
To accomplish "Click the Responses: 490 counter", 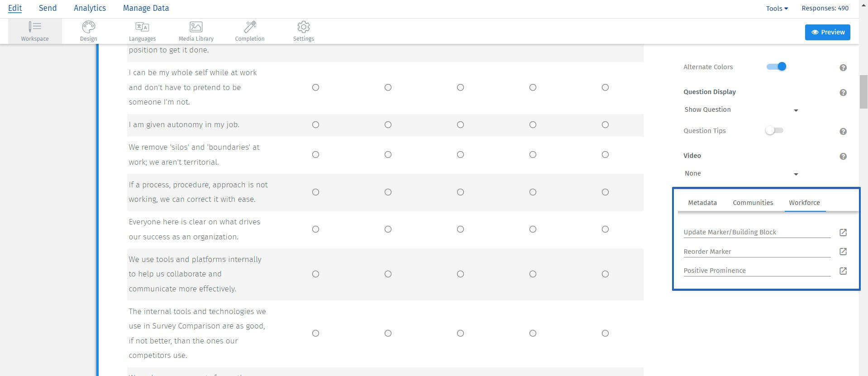I will [x=825, y=8].
